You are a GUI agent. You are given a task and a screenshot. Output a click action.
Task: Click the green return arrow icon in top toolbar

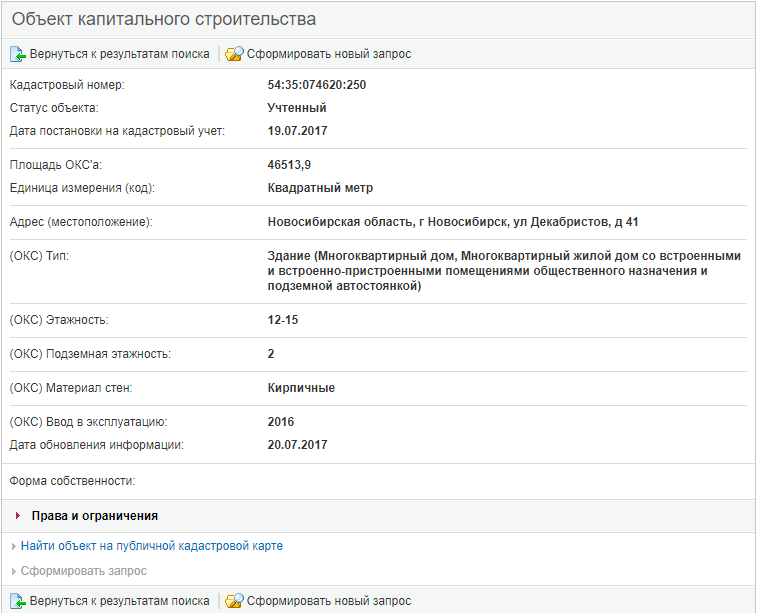[18, 54]
